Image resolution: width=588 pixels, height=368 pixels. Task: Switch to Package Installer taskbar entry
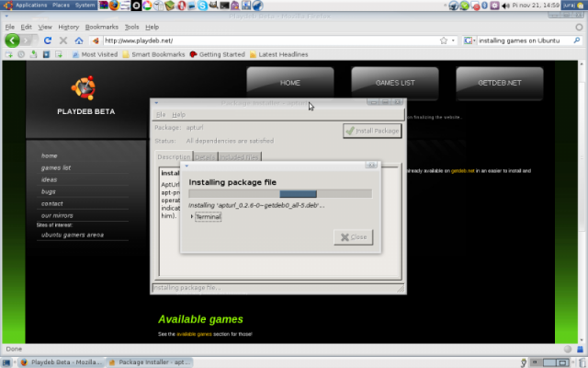(x=150, y=362)
